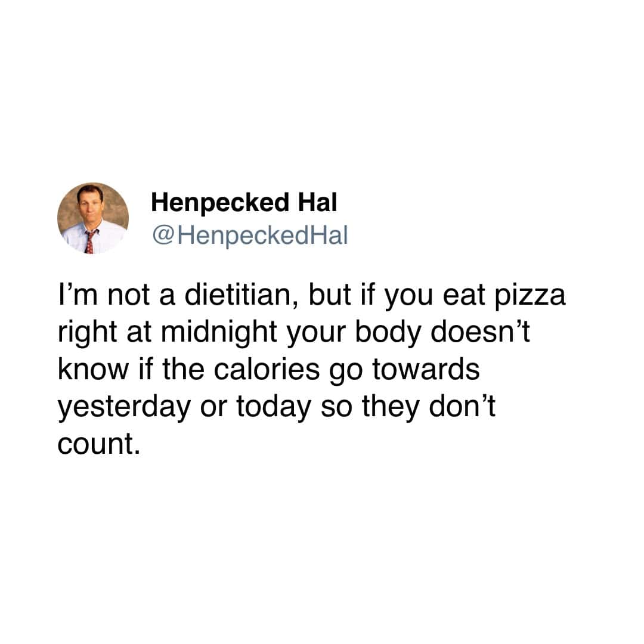Click the Henpecked Hal profile picture
Image resolution: width=644 pixels, height=644 pixels.
tap(92, 218)
